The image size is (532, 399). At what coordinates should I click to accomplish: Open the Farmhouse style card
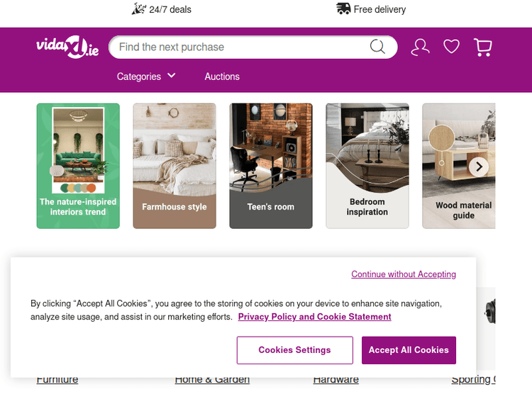174,166
